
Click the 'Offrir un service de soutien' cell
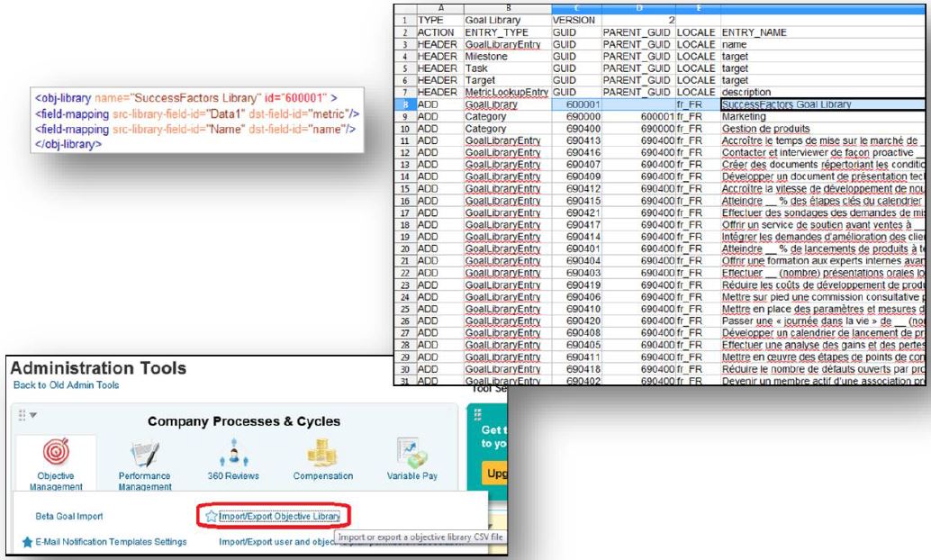(823, 224)
